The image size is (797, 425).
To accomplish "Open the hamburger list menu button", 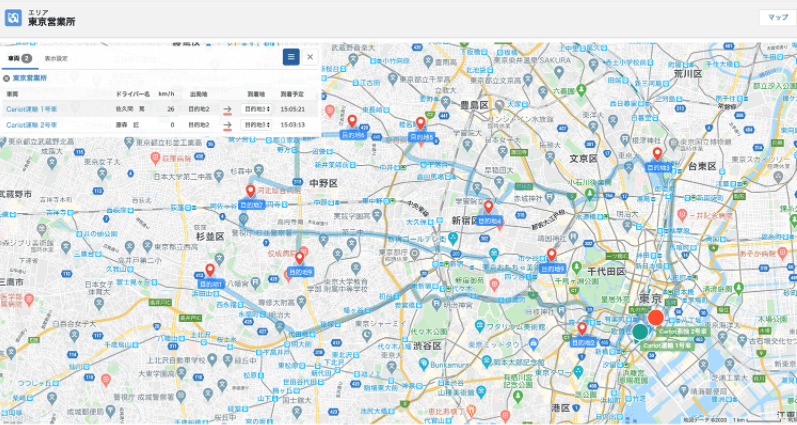I will tap(291, 57).
